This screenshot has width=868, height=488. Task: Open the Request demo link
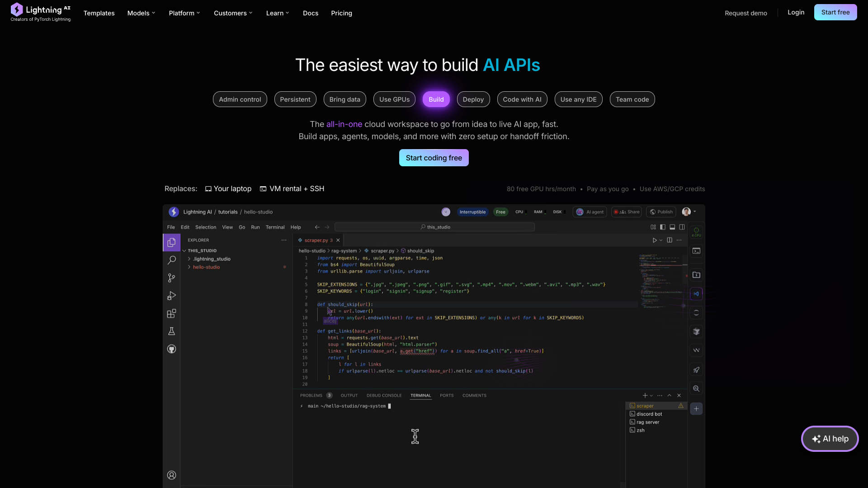pos(746,13)
